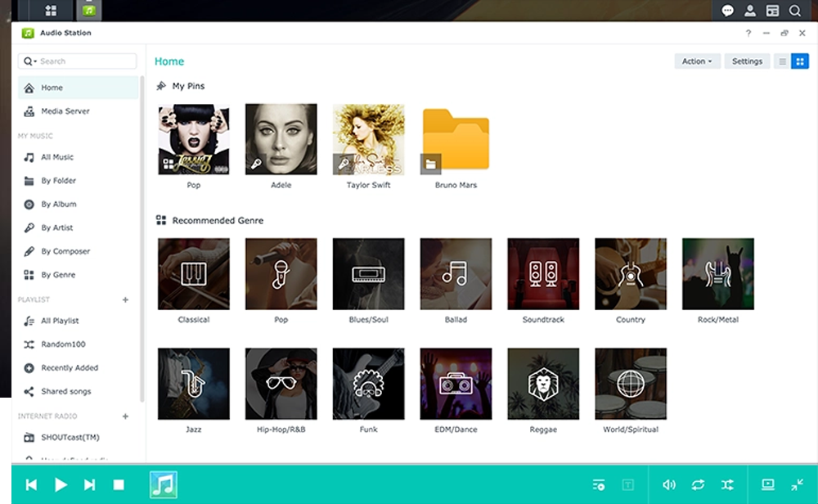Switch to mini player with collapse arrows
The width and height of the screenshot is (818, 504).
coord(797,485)
